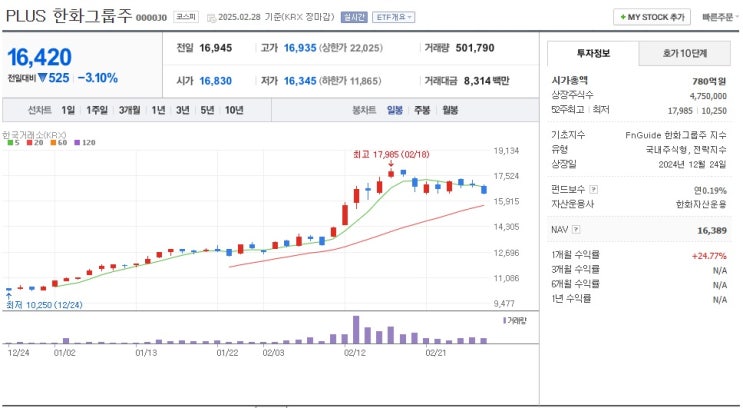
Task: Click the 시가 16,830 value
Action: click(216, 81)
